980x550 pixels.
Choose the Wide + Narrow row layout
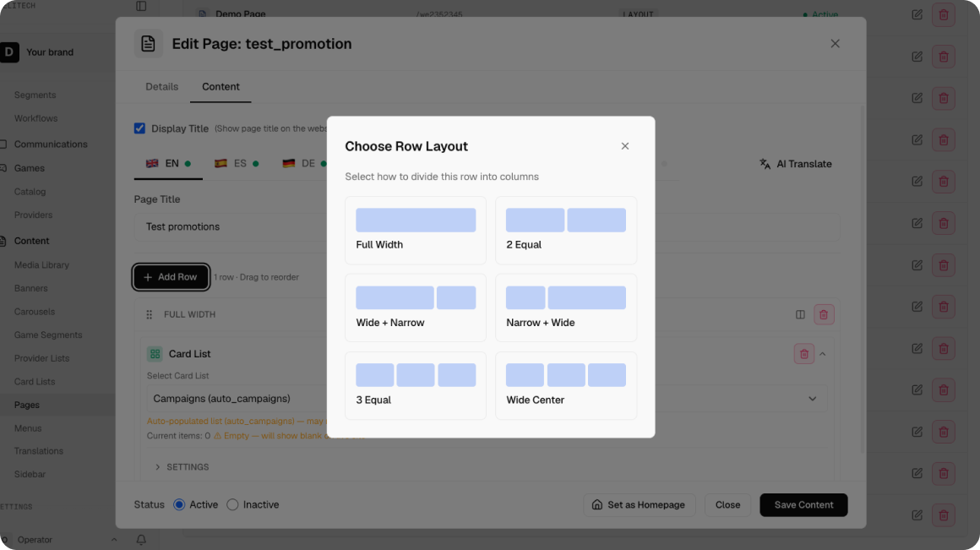pyautogui.click(x=416, y=308)
